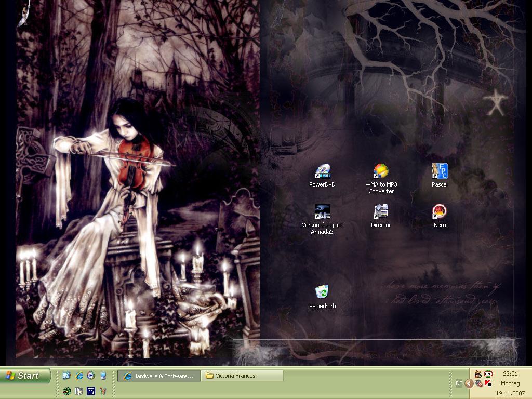Launch ICQ flower icon in Quick Launch

pos(67,391)
